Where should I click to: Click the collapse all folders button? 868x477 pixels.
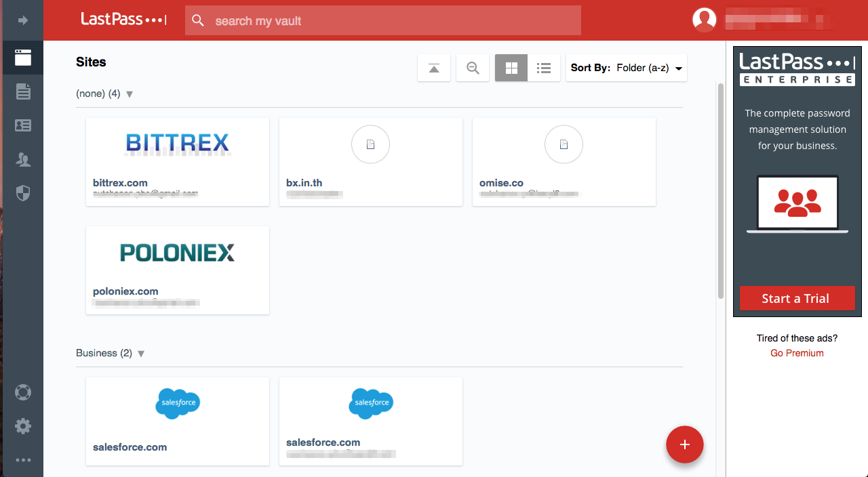[x=434, y=68]
